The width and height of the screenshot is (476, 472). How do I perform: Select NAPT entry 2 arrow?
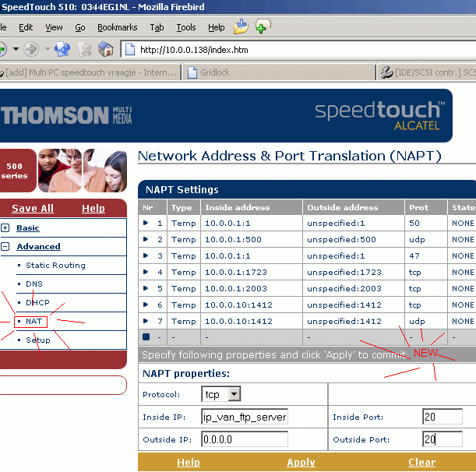click(x=146, y=239)
